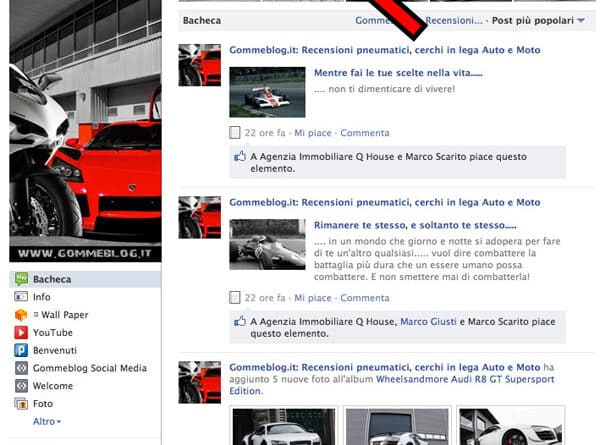Click 'Mi piace' on the 'Mentre fai' post
The width and height of the screenshot is (600, 445).
click(x=313, y=133)
